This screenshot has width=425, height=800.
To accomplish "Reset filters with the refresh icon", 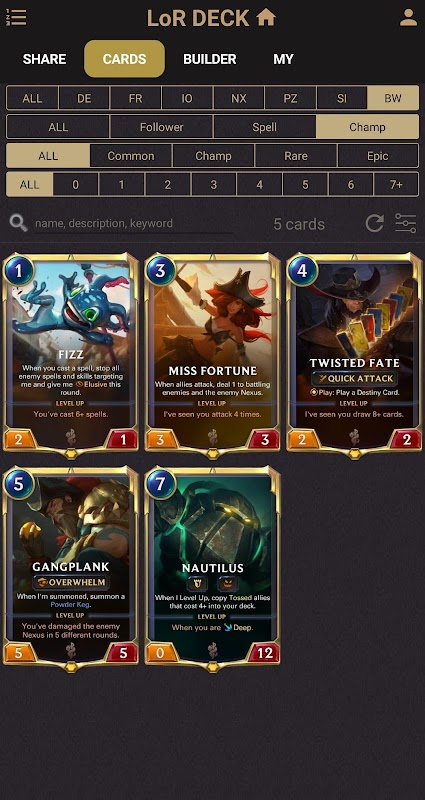I will tap(374, 223).
